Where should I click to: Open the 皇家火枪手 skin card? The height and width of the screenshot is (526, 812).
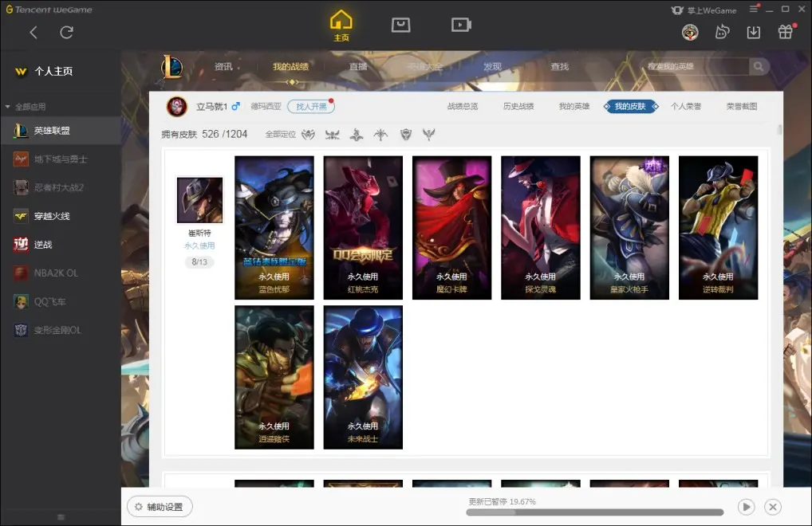pyautogui.click(x=629, y=228)
